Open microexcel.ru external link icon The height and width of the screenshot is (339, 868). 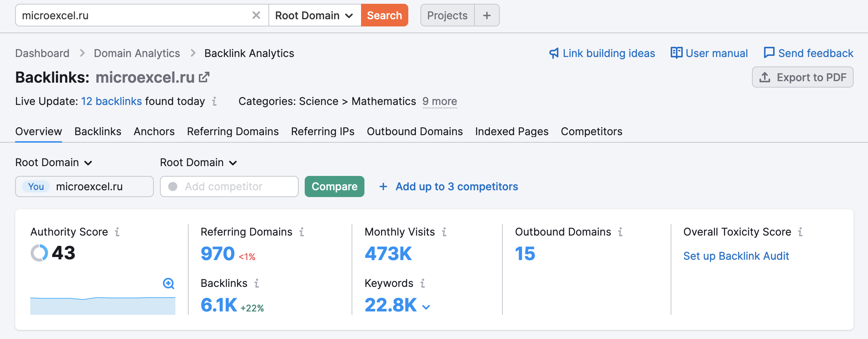tap(204, 77)
